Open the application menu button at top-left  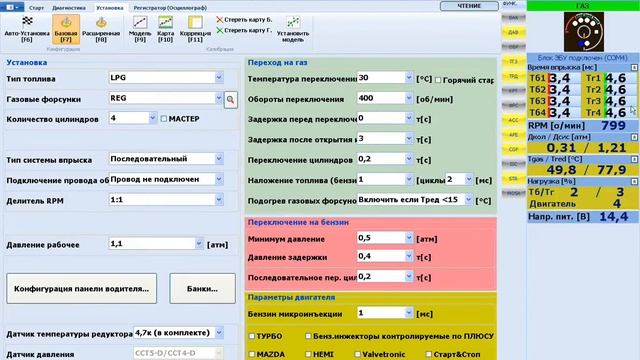12,7
